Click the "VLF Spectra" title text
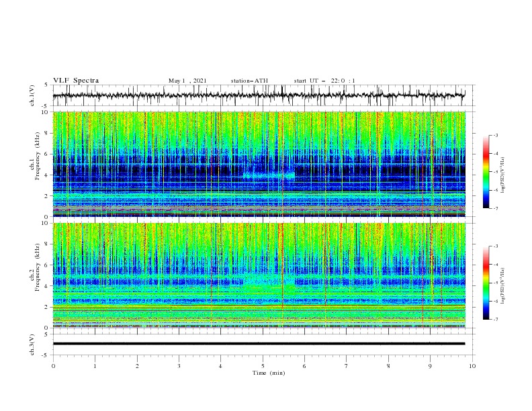The height and width of the screenshot is (411, 532). click(76, 81)
